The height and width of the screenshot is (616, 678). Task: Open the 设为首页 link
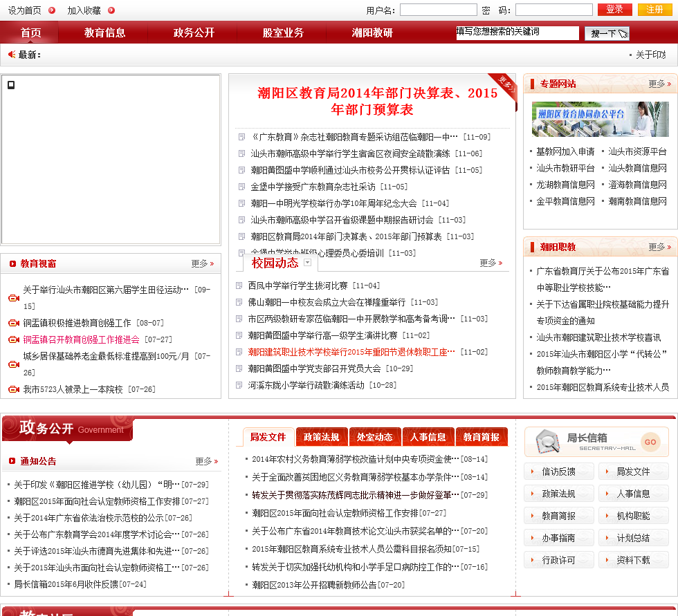click(x=25, y=10)
